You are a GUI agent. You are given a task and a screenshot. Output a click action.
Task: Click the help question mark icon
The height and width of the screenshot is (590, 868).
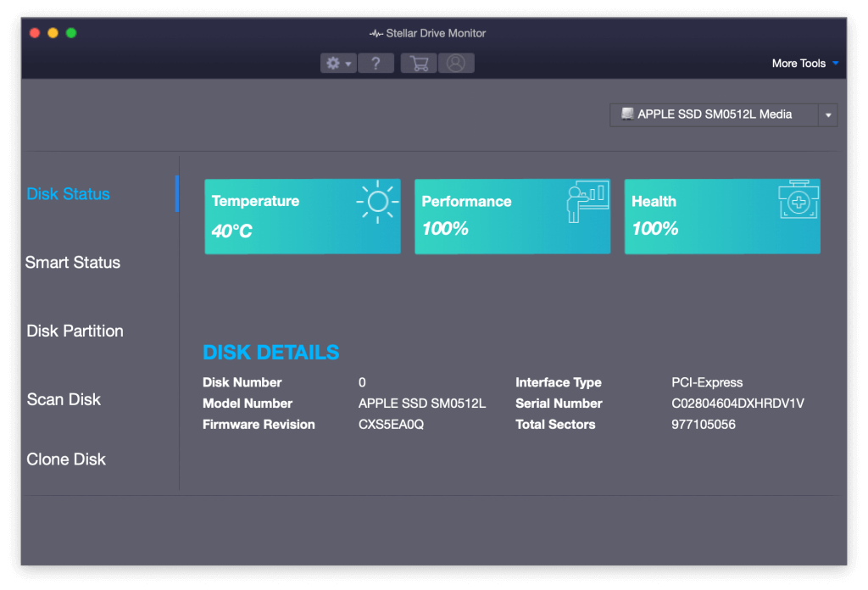click(376, 63)
